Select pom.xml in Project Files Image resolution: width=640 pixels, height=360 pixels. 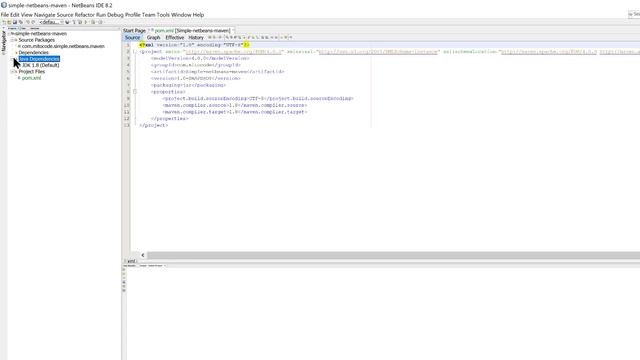tap(31, 78)
